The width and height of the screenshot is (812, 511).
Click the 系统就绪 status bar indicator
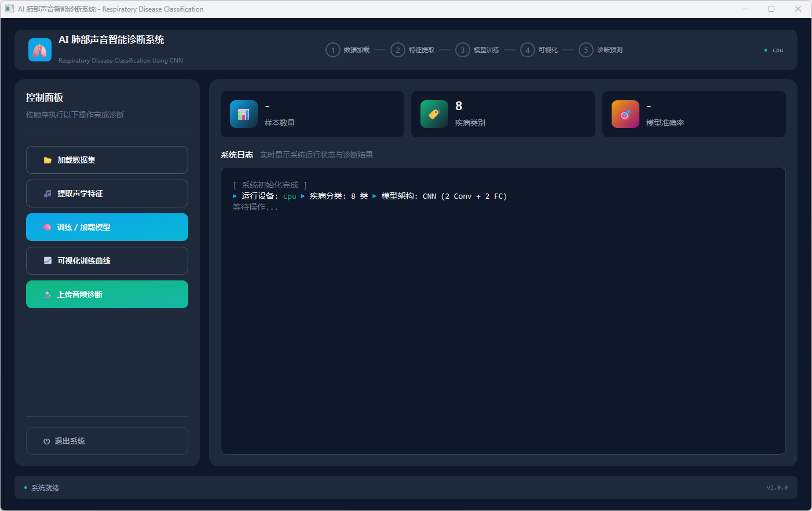coord(42,488)
